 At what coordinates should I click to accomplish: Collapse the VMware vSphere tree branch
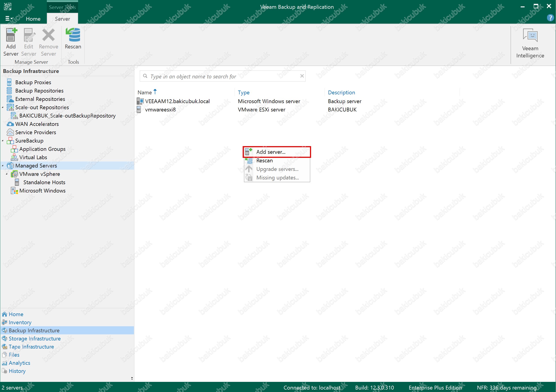pos(7,174)
